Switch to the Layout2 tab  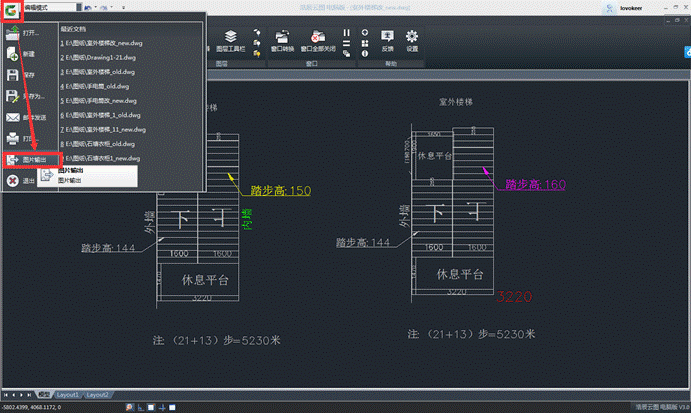click(97, 395)
